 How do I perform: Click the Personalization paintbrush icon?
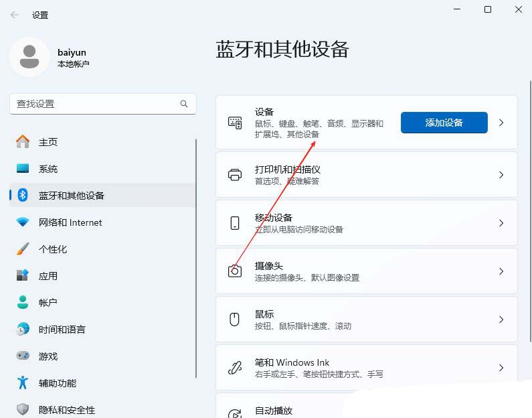pos(23,249)
